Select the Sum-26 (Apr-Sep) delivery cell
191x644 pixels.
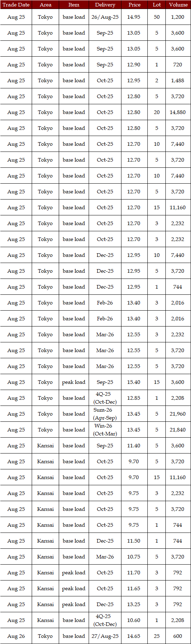pyautogui.click(x=105, y=414)
